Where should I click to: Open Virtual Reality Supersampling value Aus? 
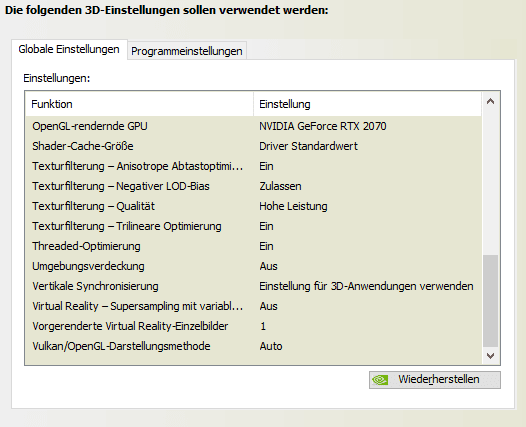click(268, 306)
